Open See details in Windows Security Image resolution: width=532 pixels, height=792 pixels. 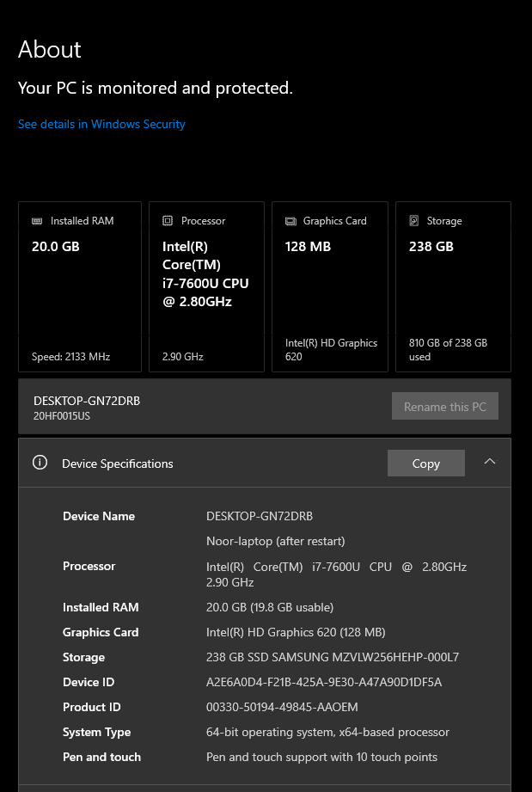click(101, 125)
